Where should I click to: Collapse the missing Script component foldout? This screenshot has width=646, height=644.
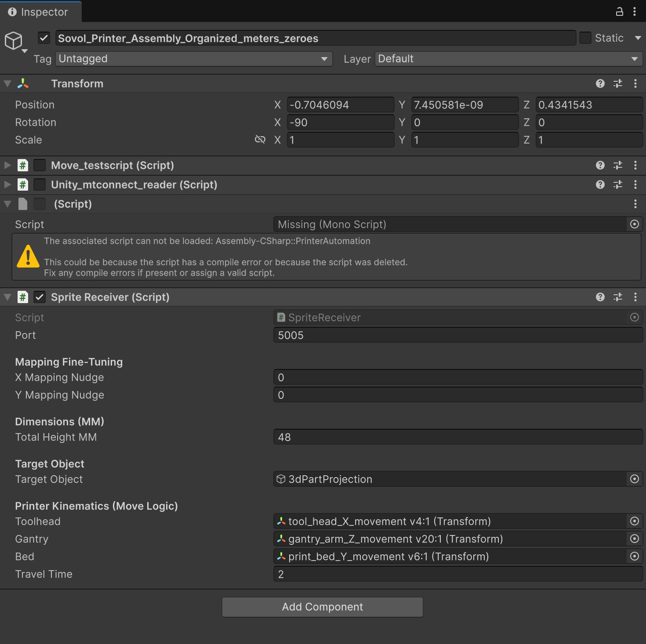click(x=7, y=204)
